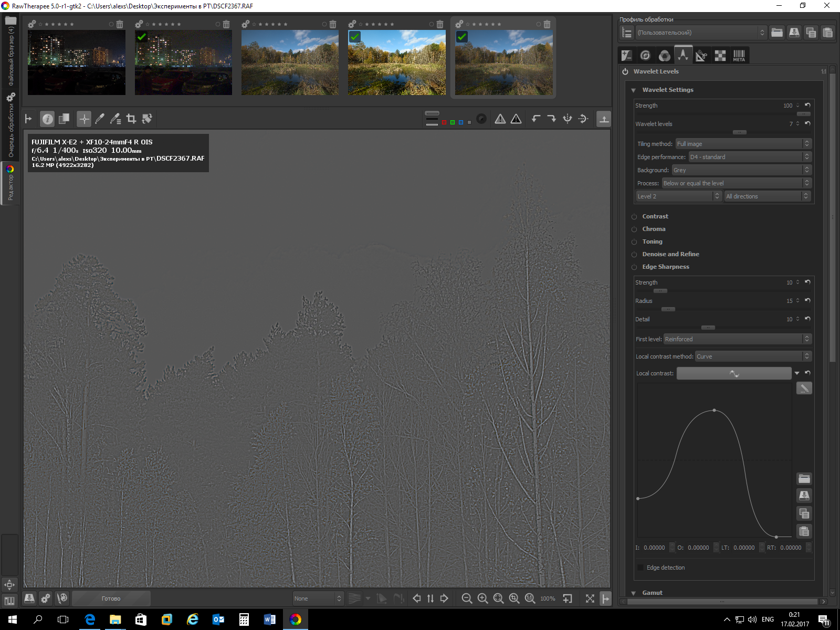The image size is (840, 630).
Task: Launch Word from the taskbar
Action: [270, 619]
